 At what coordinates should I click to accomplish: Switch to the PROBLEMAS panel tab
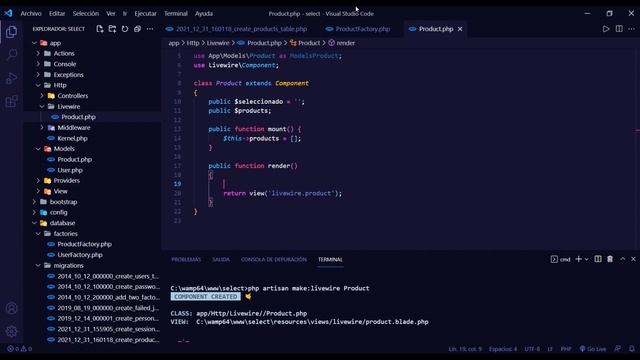click(x=186, y=260)
